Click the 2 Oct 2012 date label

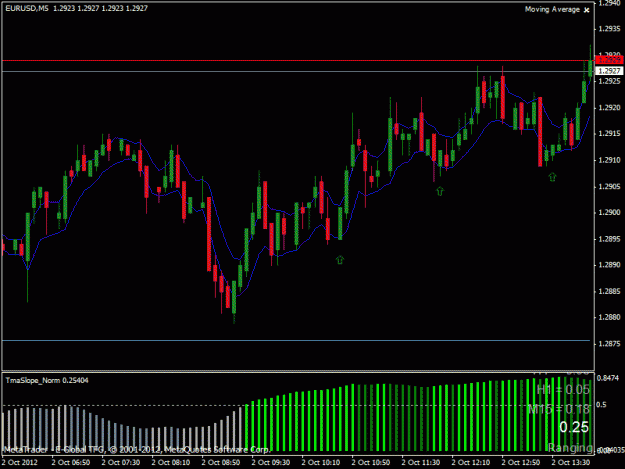(20, 463)
